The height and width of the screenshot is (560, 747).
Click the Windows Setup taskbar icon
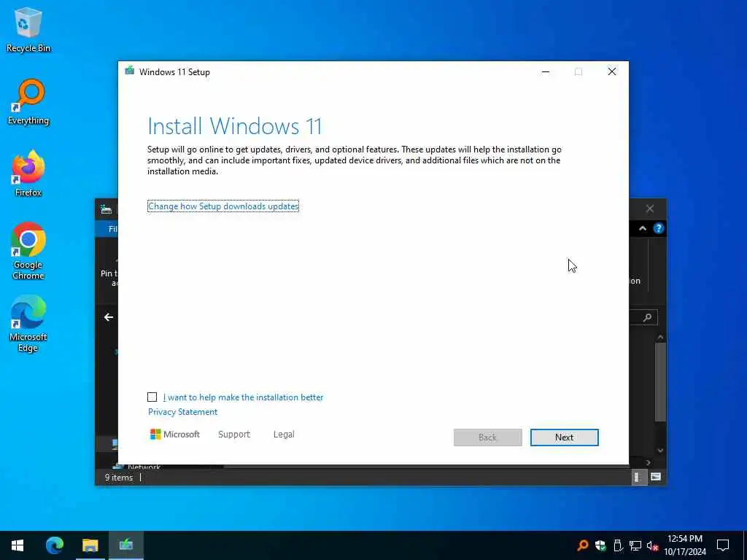pyautogui.click(x=125, y=545)
